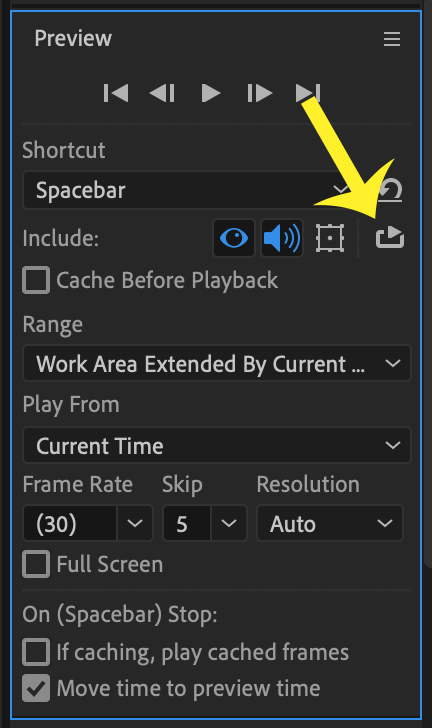Viewport: 432px width, 728px height.
Task: Check If caching, play cached frames
Action: [x=36, y=652]
